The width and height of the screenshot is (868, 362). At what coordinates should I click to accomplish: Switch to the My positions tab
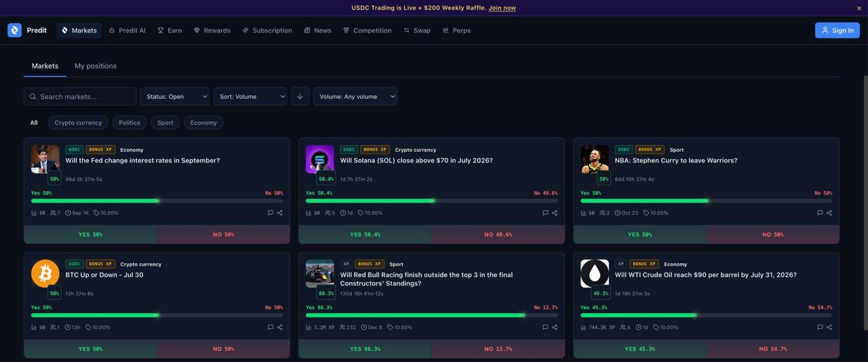click(96, 66)
